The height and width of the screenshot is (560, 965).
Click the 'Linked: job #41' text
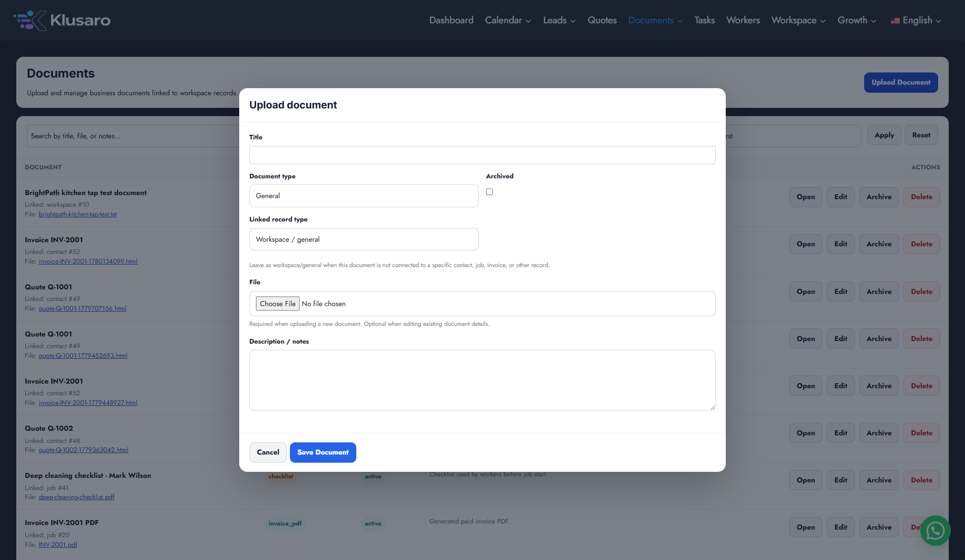click(47, 488)
